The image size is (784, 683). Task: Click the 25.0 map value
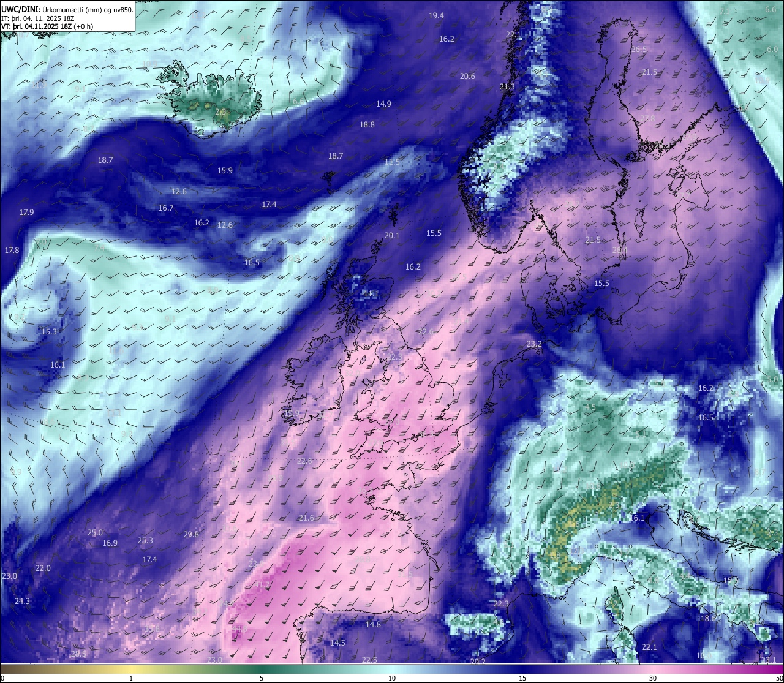(x=95, y=533)
